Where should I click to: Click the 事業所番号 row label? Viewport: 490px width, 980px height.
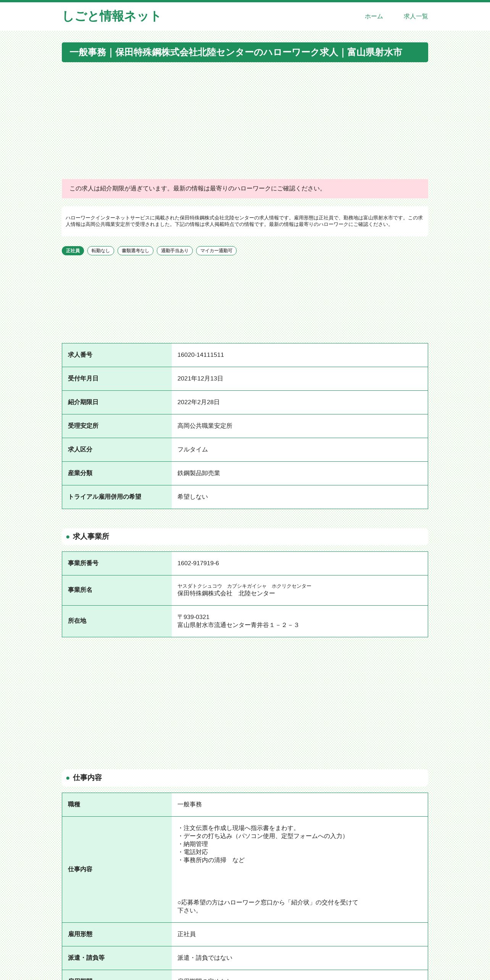[83, 563]
